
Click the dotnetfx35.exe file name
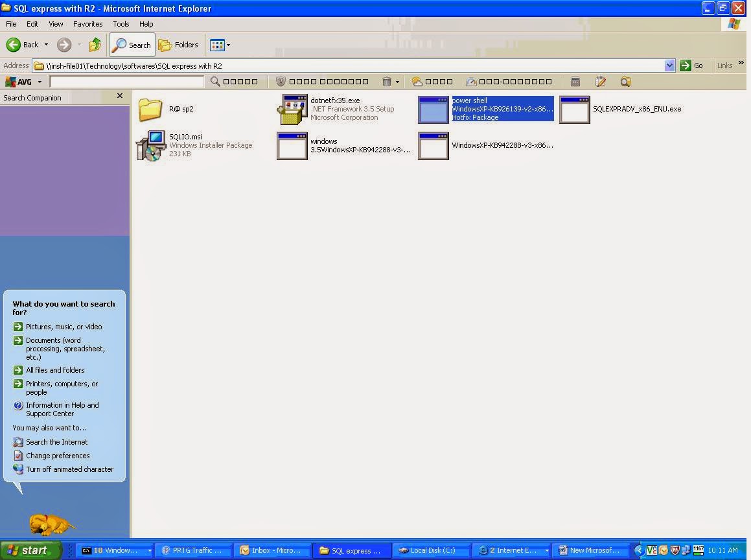[335, 100]
